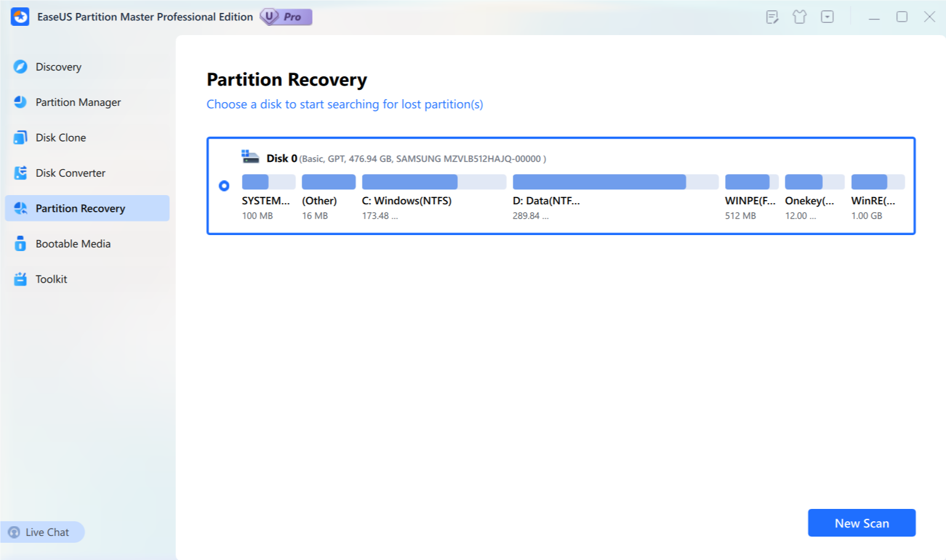Click the "100 MB" size value
This screenshot has height=560, width=946.
pyautogui.click(x=257, y=216)
